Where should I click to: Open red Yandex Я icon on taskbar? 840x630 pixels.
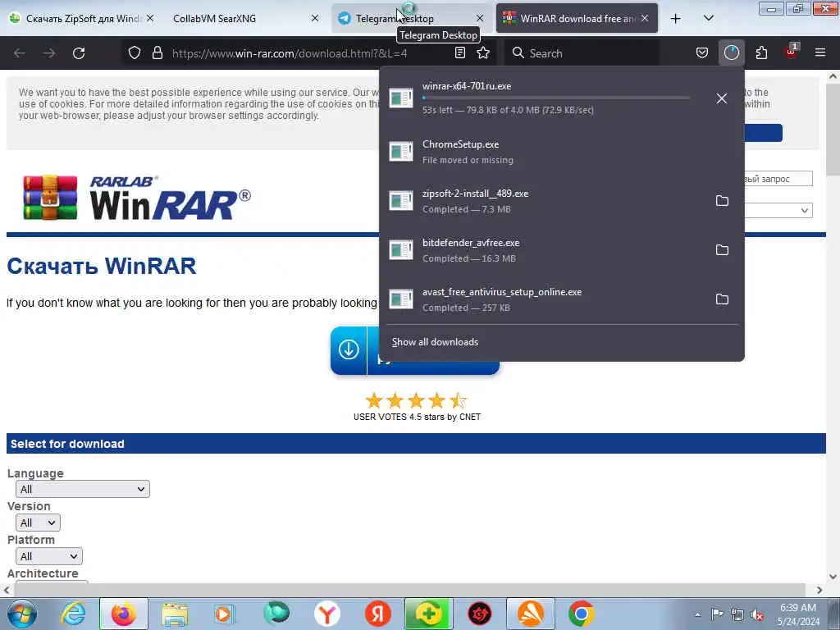(377, 614)
